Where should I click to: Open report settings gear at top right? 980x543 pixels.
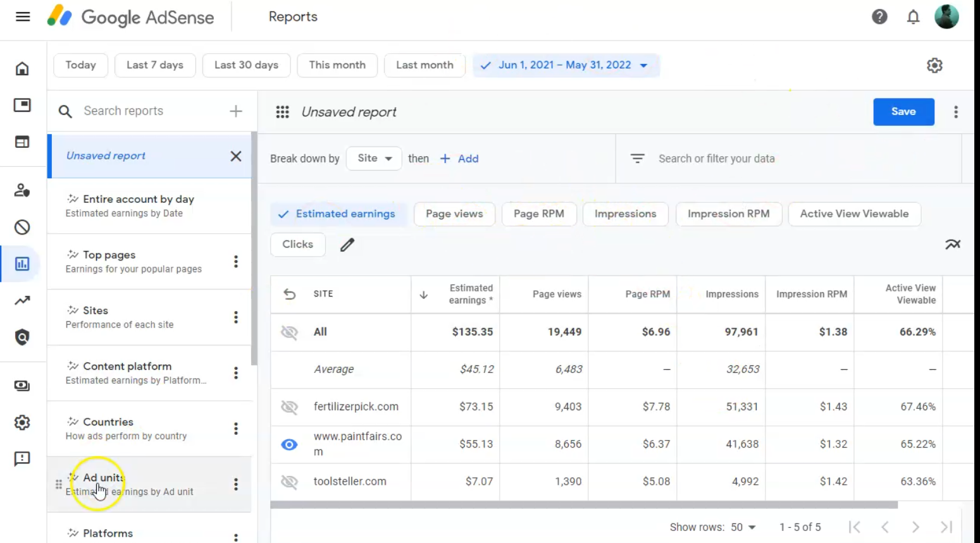(934, 65)
